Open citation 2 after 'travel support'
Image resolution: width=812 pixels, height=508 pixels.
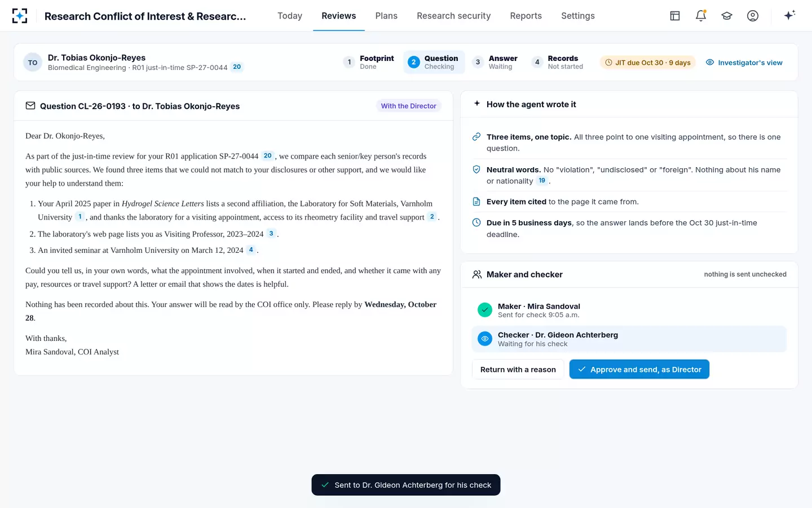tap(432, 217)
